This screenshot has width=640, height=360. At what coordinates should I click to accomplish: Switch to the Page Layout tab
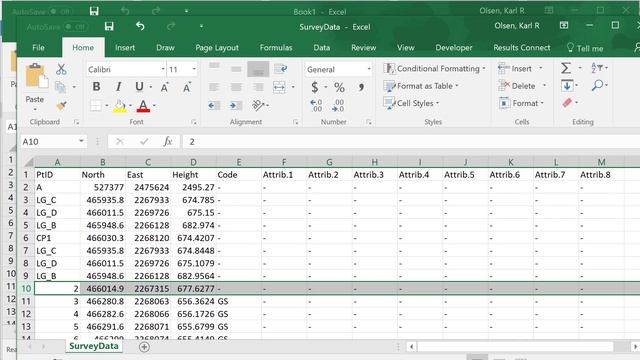coord(217,48)
